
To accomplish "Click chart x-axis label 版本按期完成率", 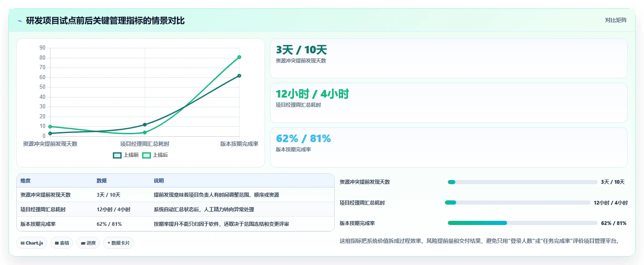I will click(239, 144).
